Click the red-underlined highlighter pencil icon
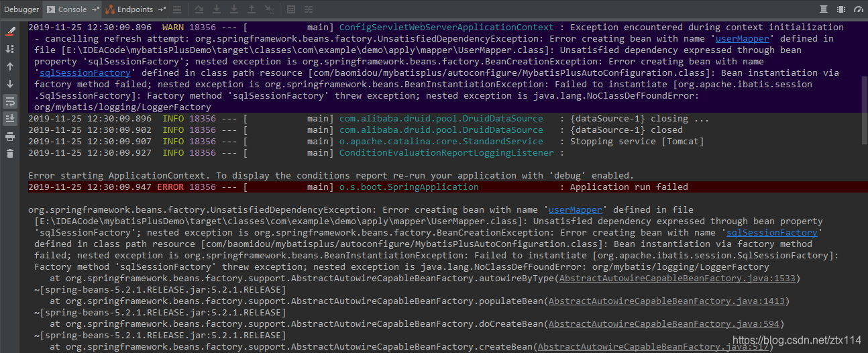The height and width of the screenshot is (353, 868). click(x=10, y=32)
